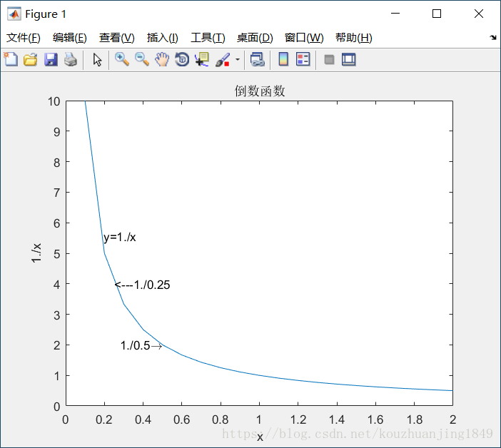
Task: Insert a colorbar using the toolbar icon
Action: tap(283, 59)
